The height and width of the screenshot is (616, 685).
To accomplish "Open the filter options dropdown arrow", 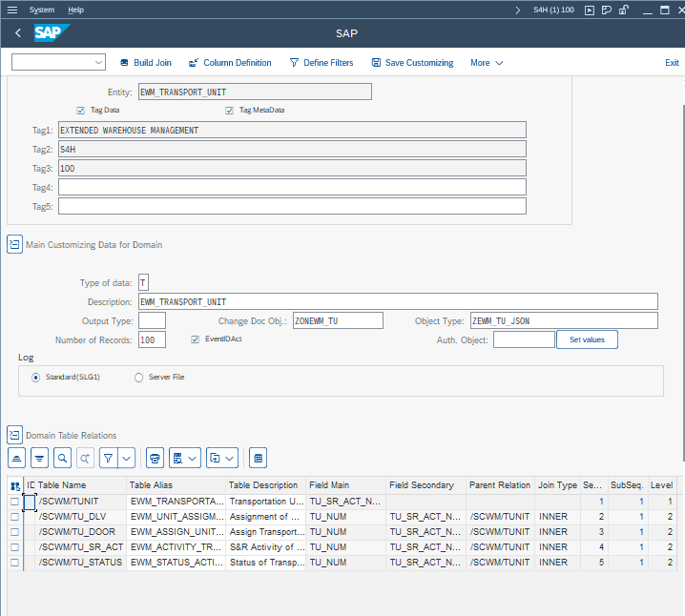I will coord(127,458).
